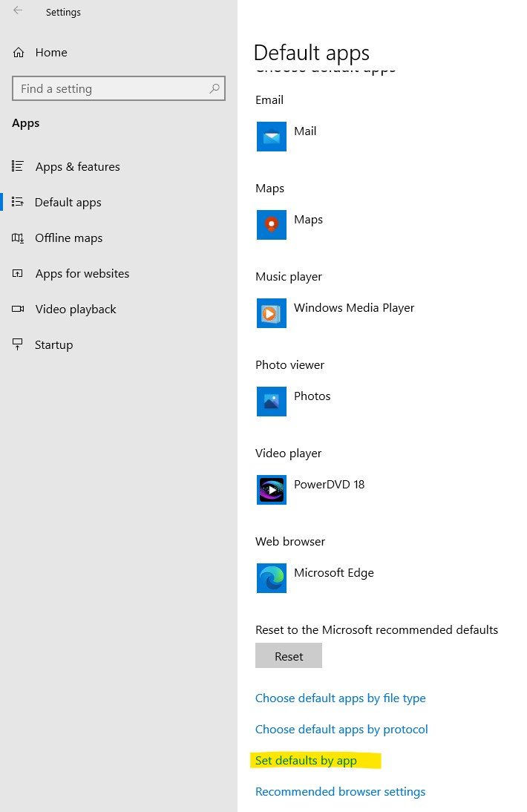The height and width of the screenshot is (812, 527).
Task: Open Choose default apps by file type
Action: click(340, 698)
